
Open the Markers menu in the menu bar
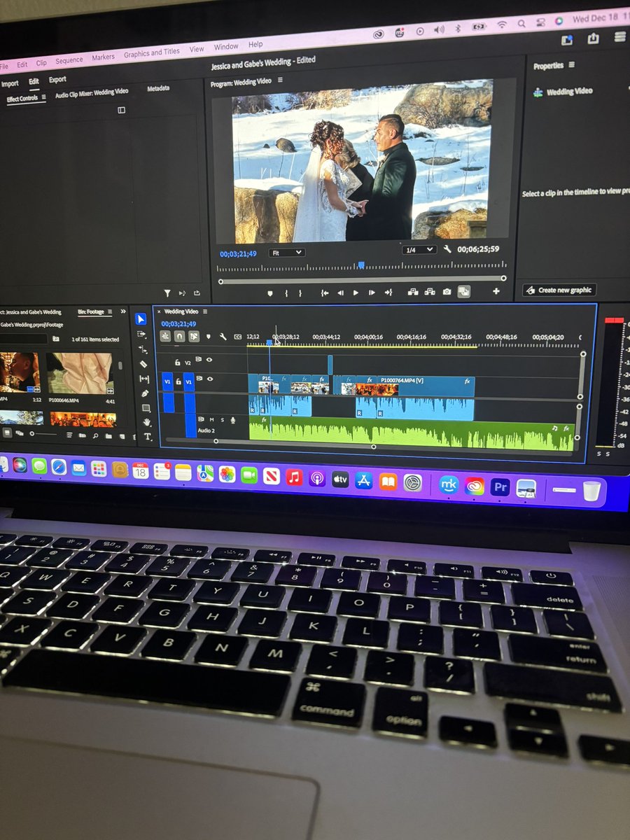102,57
